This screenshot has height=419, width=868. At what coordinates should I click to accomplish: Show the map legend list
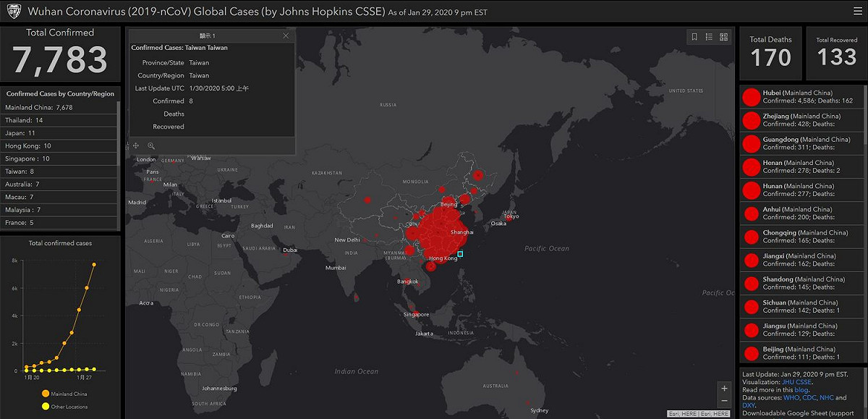click(x=709, y=37)
